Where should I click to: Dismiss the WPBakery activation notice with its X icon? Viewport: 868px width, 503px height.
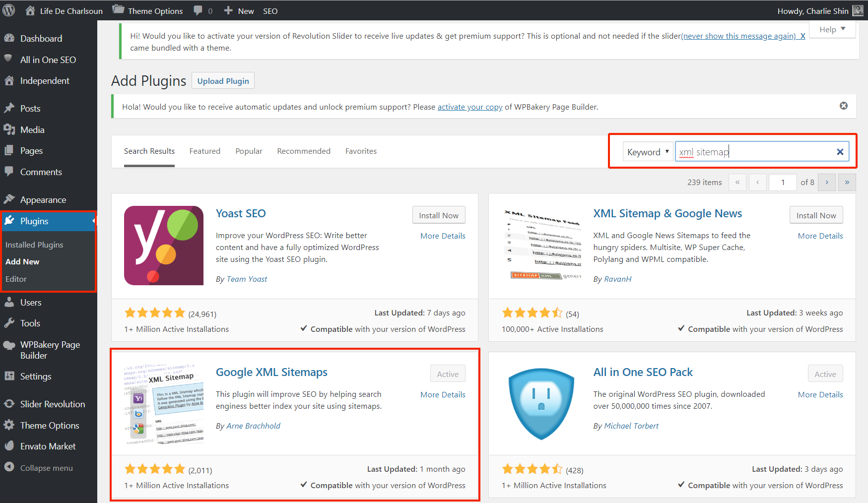844,106
